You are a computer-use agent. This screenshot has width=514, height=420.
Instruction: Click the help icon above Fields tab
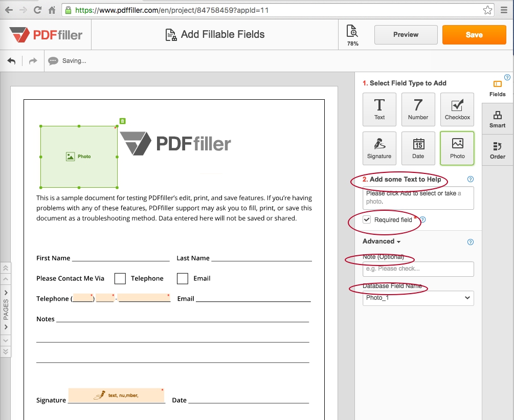507,77
